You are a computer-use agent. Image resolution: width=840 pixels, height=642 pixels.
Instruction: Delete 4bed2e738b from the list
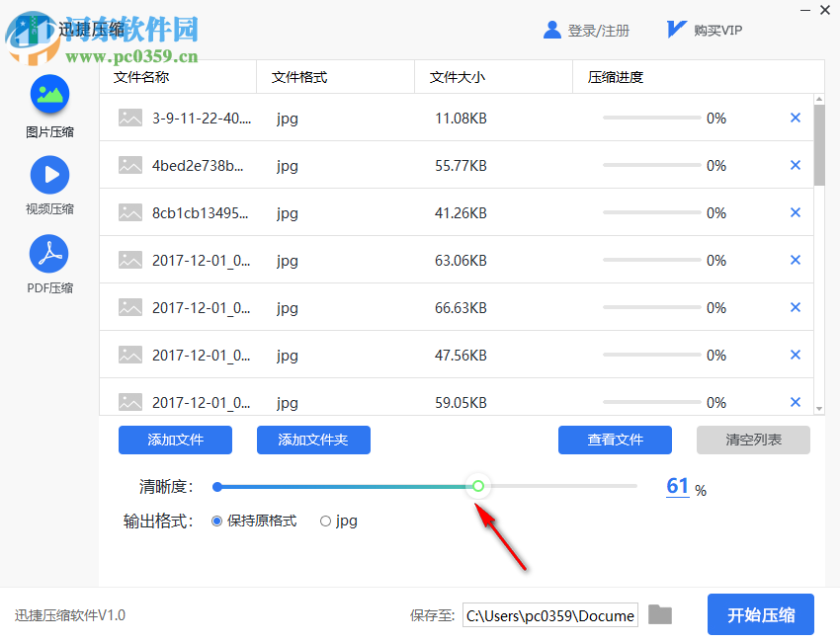pos(796,165)
